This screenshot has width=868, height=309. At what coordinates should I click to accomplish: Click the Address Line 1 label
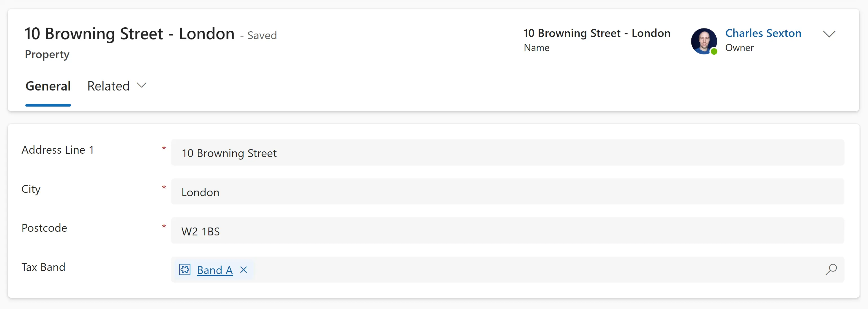[x=58, y=150]
